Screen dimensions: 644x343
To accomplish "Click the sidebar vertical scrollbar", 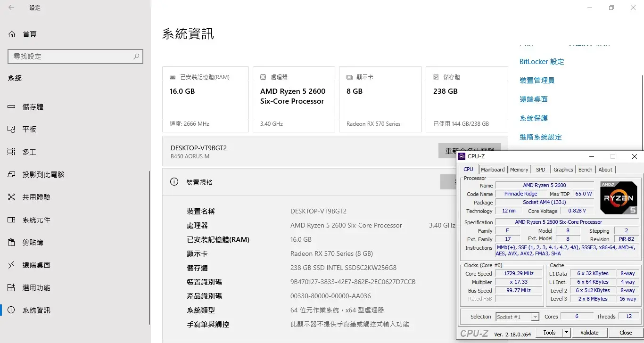I will [x=149, y=245].
